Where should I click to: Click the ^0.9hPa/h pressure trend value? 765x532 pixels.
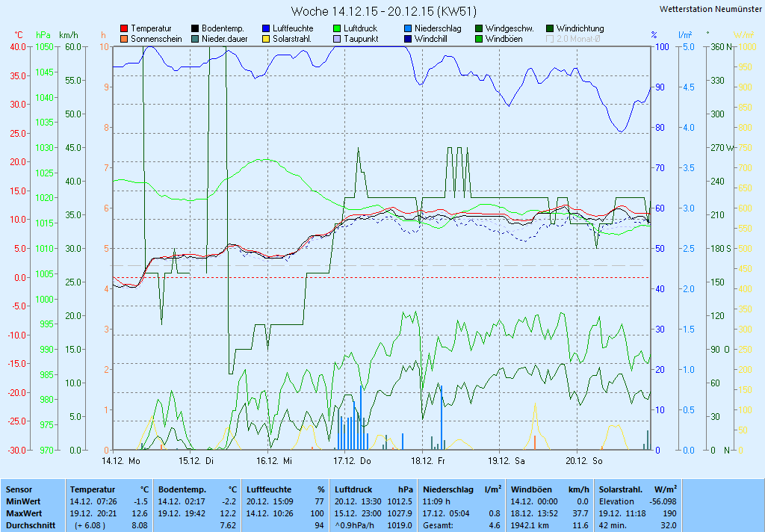[x=353, y=526]
